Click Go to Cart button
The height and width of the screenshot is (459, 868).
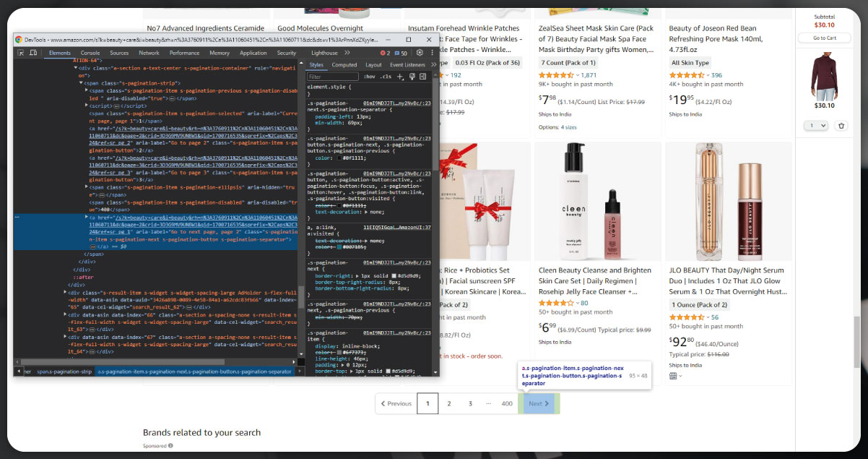[x=824, y=38]
